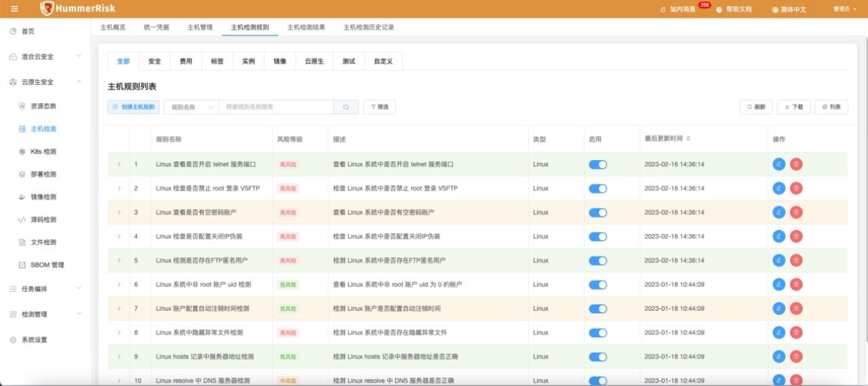This screenshot has width=868, height=386.
Task: Select the 云原生 category tab
Action: (314, 61)
